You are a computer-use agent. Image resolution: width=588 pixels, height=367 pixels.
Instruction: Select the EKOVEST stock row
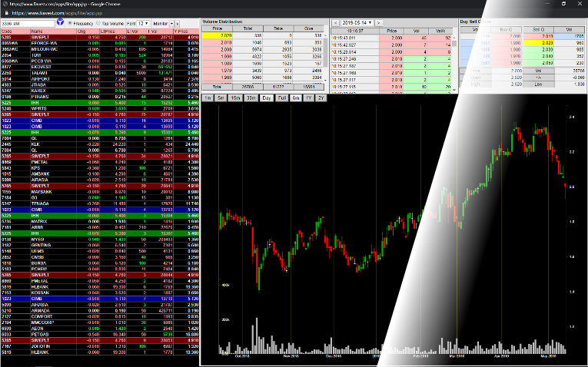coord(100,67)
